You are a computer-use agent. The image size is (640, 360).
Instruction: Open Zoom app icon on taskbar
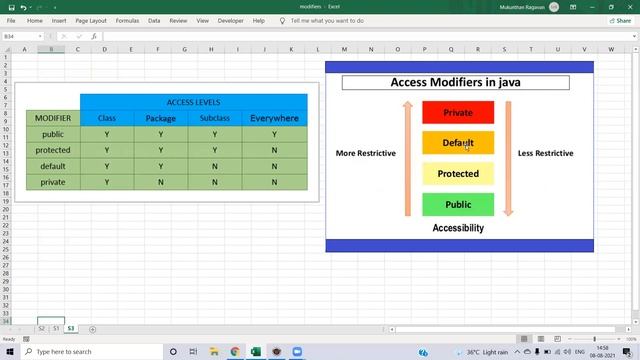[x=297, y=351]
